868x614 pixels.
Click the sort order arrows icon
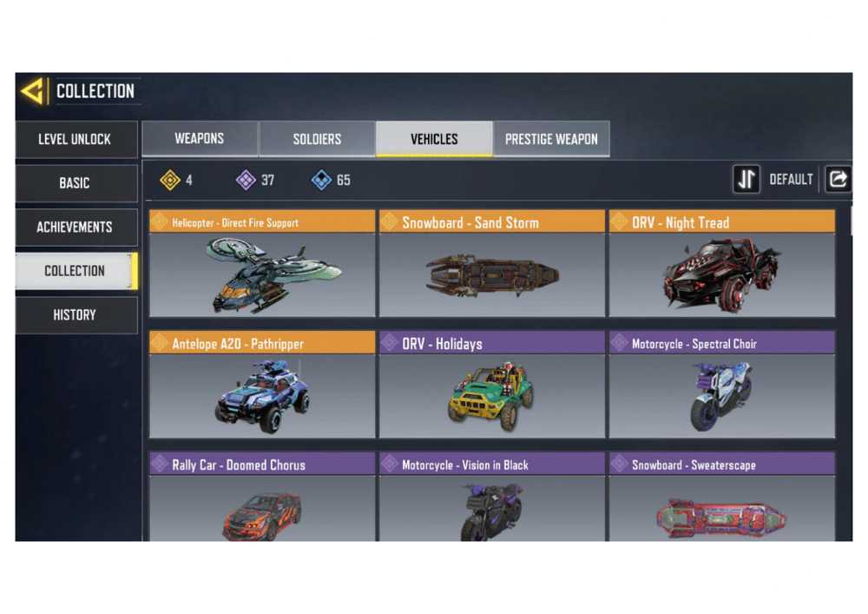pos(746,180)
